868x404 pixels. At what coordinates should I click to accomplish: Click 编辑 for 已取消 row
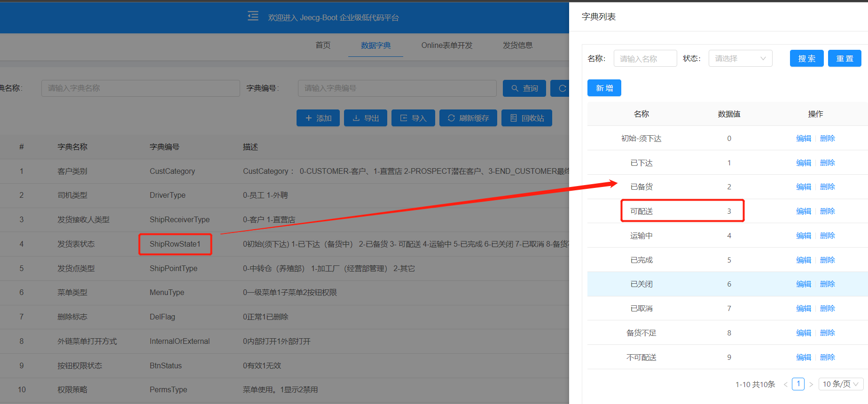tap(804, 308)
